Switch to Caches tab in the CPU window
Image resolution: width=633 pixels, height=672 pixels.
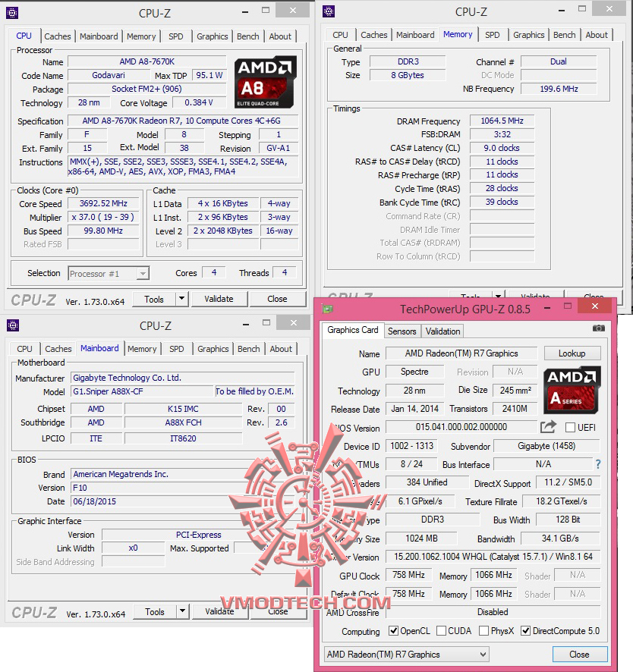[x=58, y=36]
